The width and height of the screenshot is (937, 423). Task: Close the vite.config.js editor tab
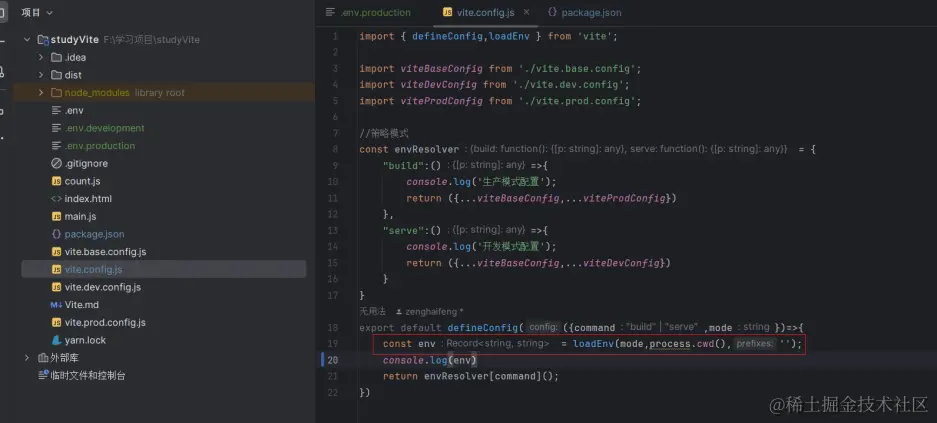526,12
